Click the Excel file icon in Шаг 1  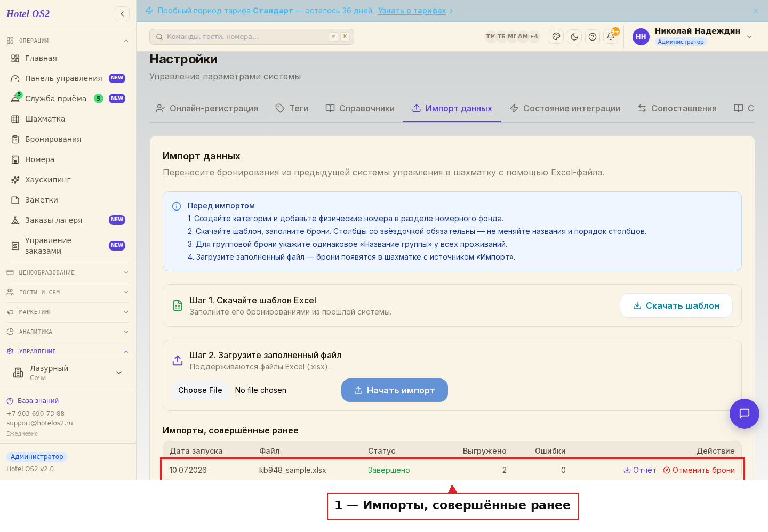[x=178, y=305]
